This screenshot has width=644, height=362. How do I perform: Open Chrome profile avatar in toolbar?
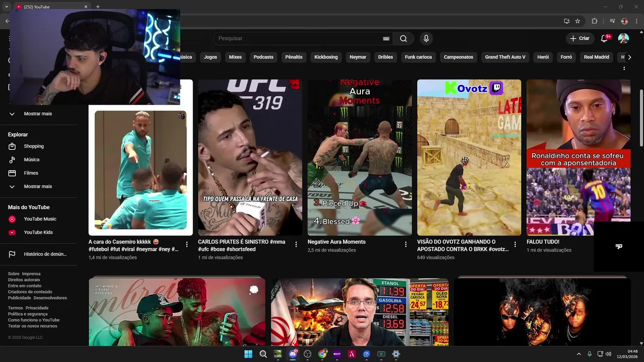point(624,21)
